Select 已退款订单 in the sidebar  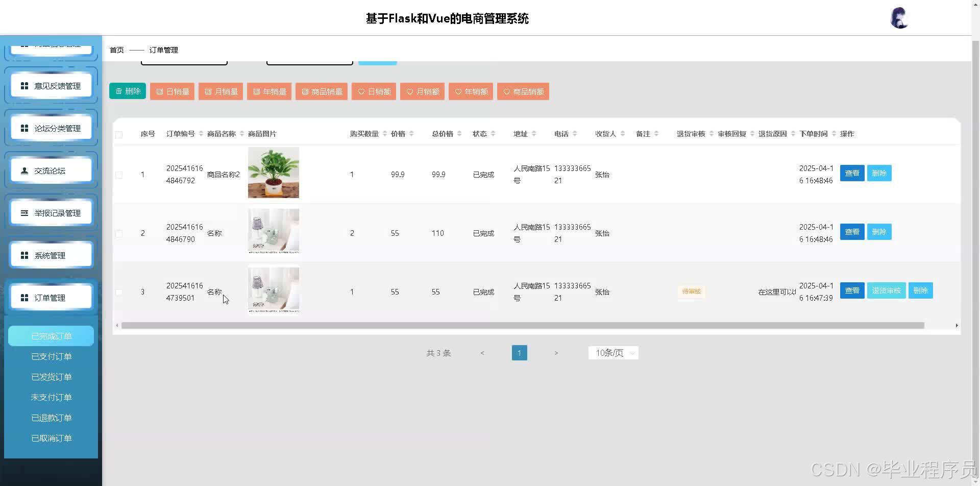click(x=51, y=418)
